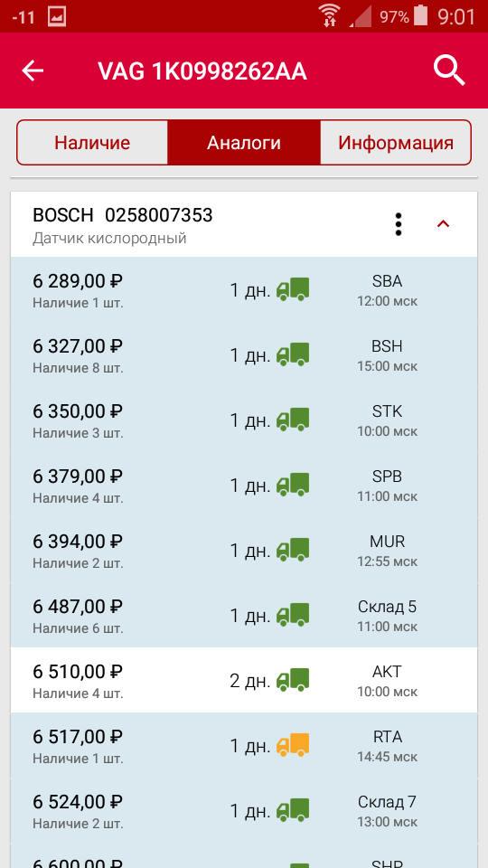The width and height of the screenshot is (488, 868).
Task: Tap the BOSCH 0258007353 part title
Action: pos(123,215)
